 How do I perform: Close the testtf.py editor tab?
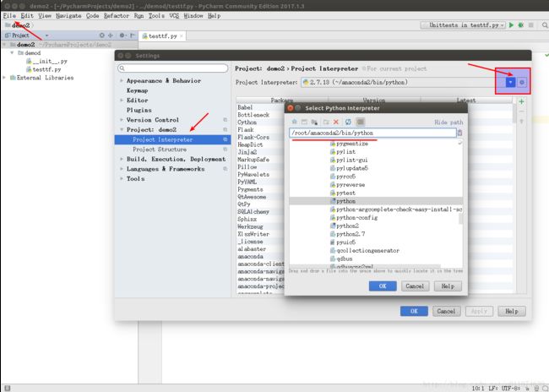pos(182,36)
